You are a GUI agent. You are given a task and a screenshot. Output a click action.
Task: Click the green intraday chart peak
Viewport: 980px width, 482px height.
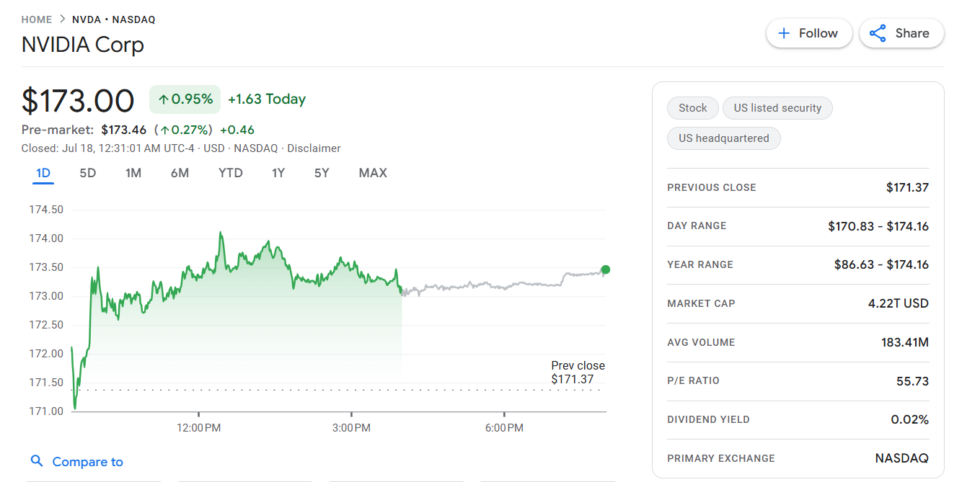[x=221, y=234]
